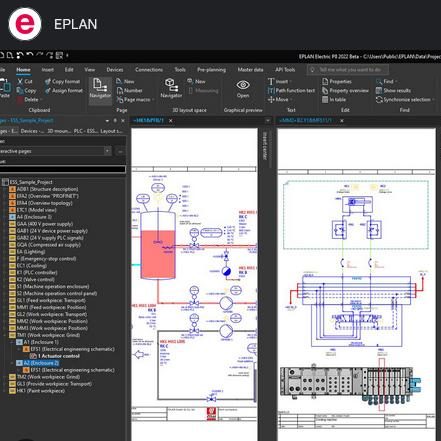Open the API Tools ribbon tab
Image resolution: width=441 pixels, height=441 pixels.
[285, 70]
